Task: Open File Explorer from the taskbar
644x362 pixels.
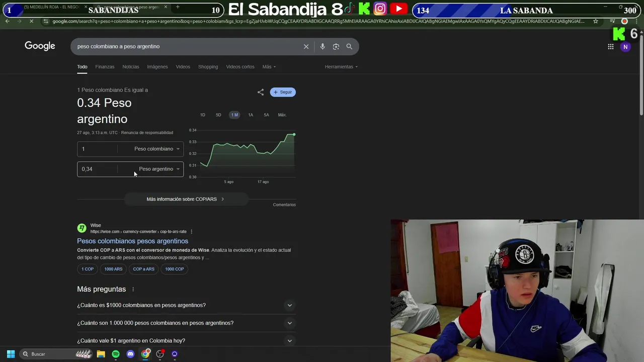Action: point(101,354)
